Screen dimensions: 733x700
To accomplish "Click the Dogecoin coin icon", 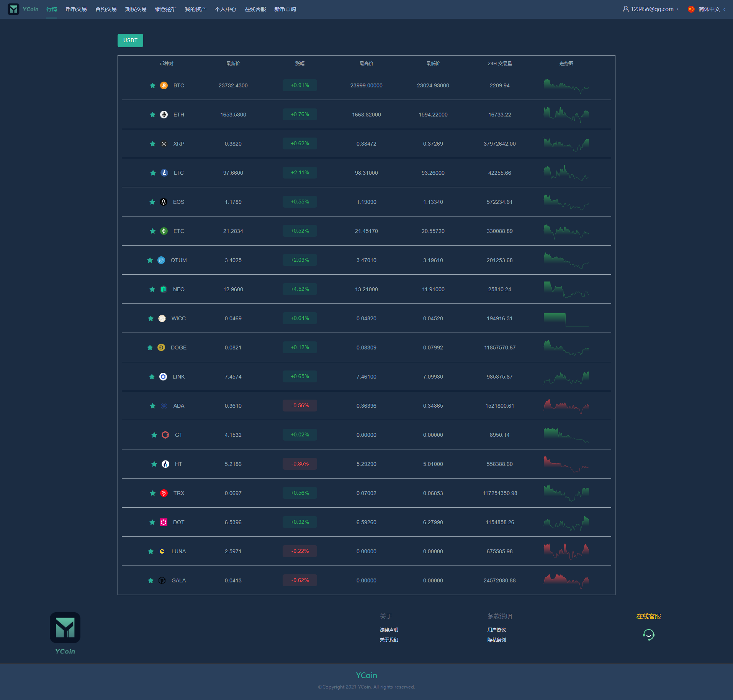I will click(161, 348).
